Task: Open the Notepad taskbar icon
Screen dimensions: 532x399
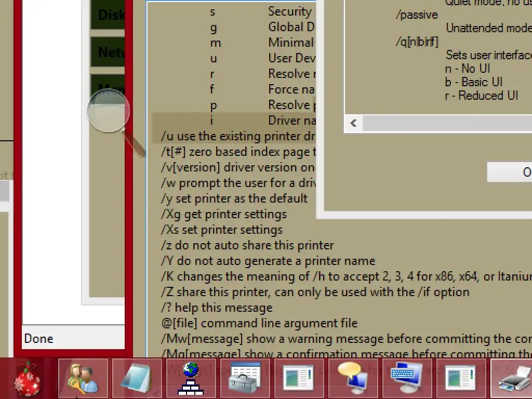Action: coord(137,379)
